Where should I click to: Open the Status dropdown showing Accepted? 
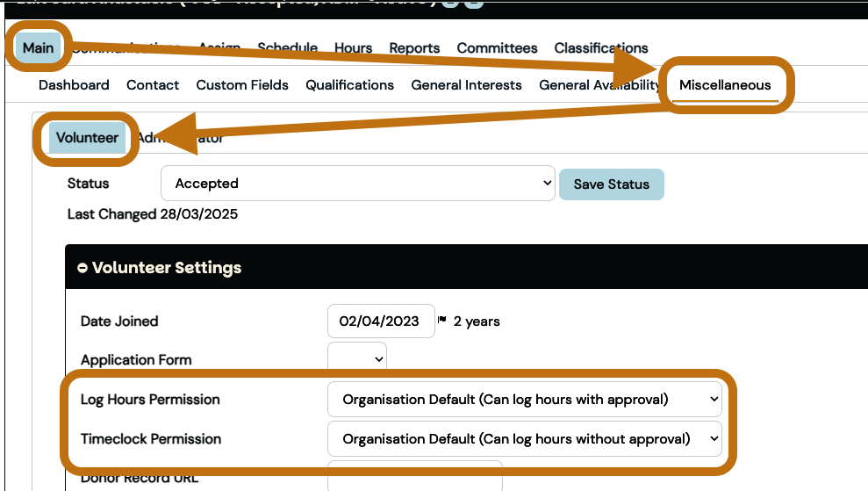pyautogui.click(x=357, y=184)
